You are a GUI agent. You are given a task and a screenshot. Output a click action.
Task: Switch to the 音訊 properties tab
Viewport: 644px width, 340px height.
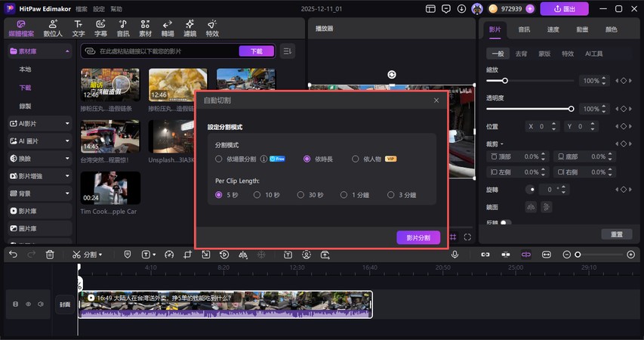524,29
